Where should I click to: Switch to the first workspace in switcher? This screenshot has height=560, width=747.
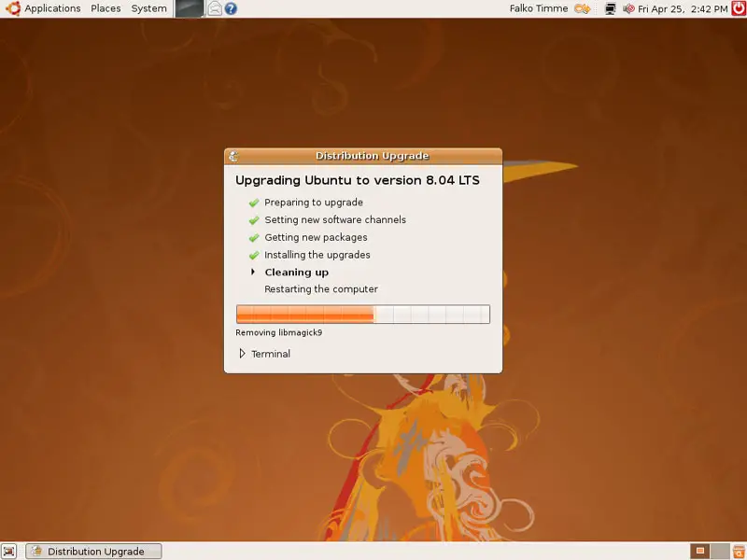[x=699, y=551]
